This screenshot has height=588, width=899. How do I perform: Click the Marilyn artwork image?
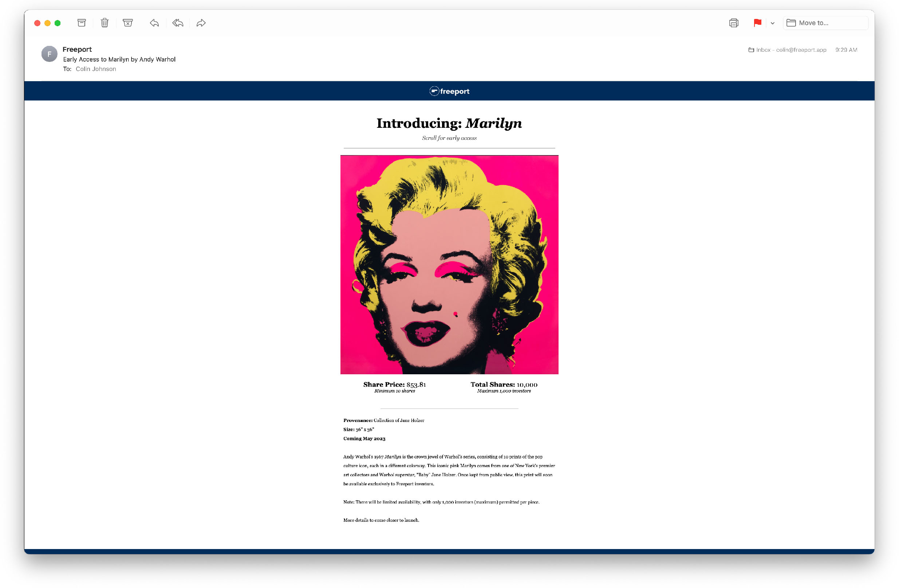click(x=449, y=265)
